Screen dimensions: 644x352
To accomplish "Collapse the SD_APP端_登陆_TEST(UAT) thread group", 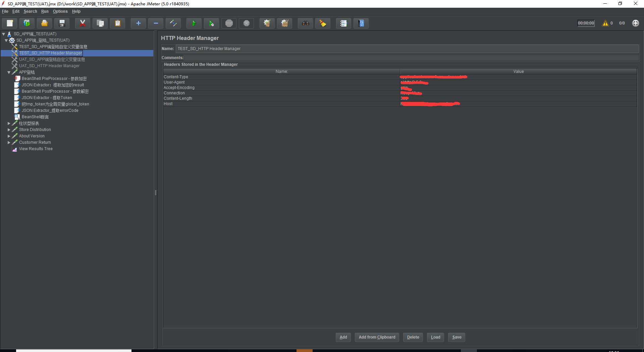I will [6, 40].
